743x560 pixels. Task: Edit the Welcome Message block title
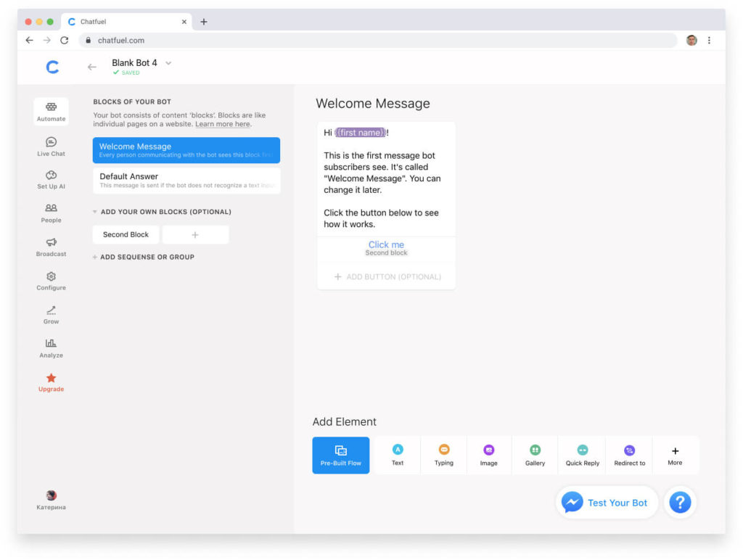point(373,103)
